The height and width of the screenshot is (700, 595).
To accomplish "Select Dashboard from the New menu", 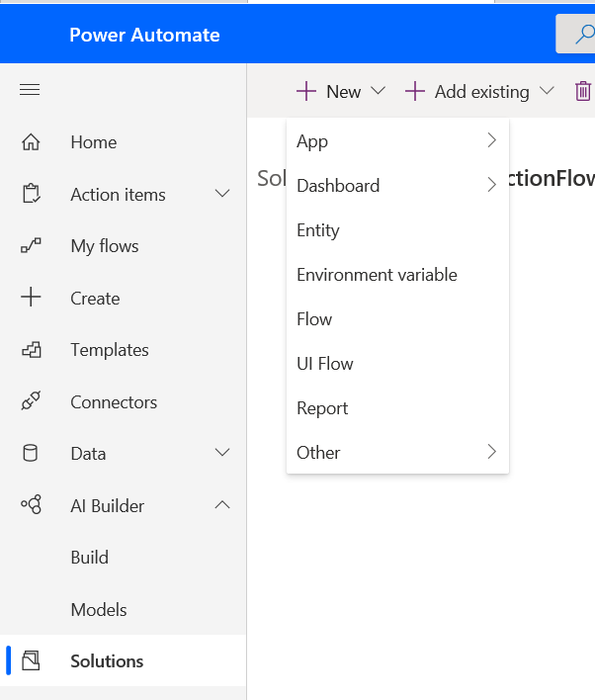I will pyautogui.click(x=397, y=185).
